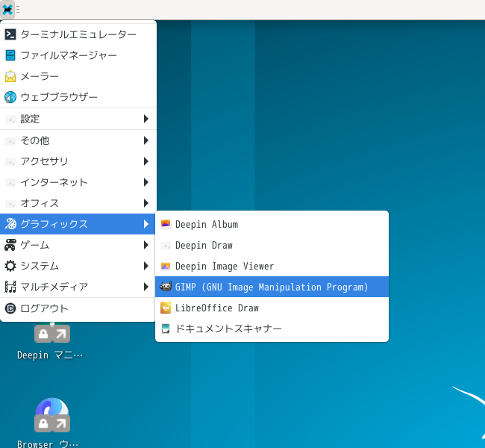This screenshot has width=485, height=448.
Task: Open ウェブブラウザー menu entry
Action: tap(78, 97)
